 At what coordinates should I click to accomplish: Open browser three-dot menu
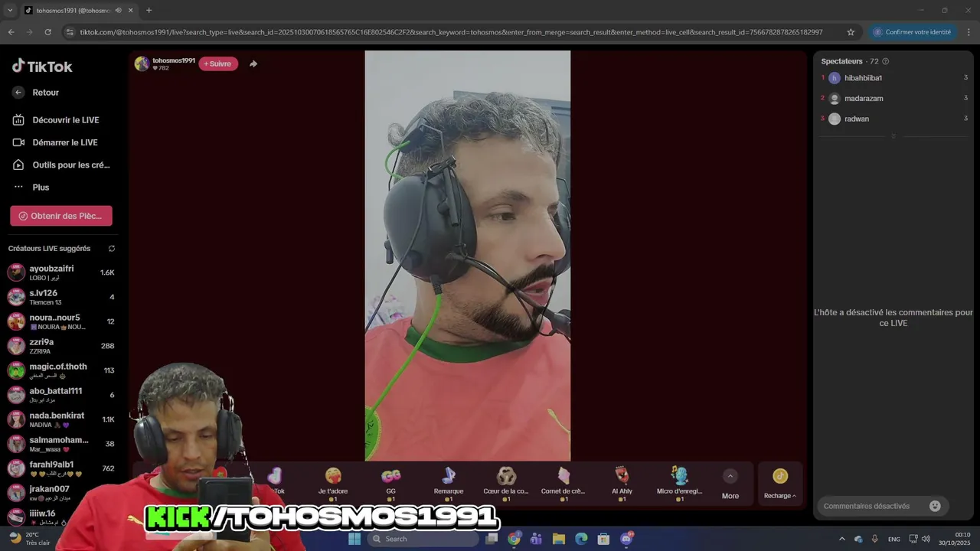click(969, 32)
